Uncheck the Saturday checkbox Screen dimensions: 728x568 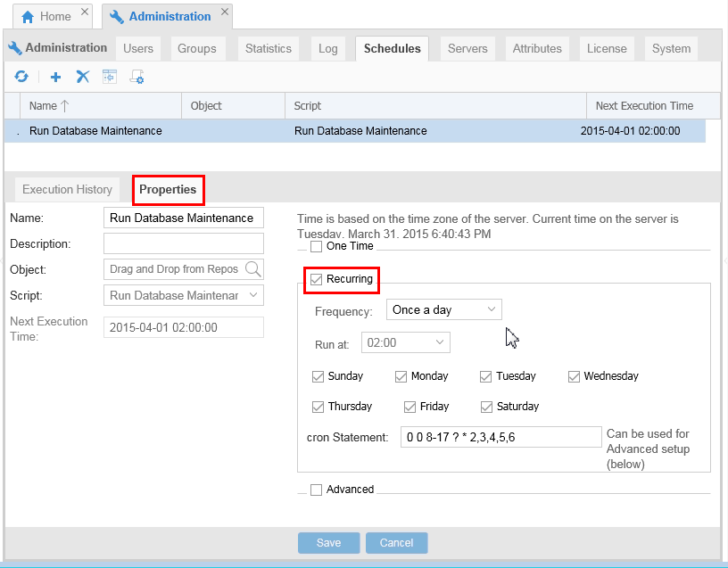(486, 407)
